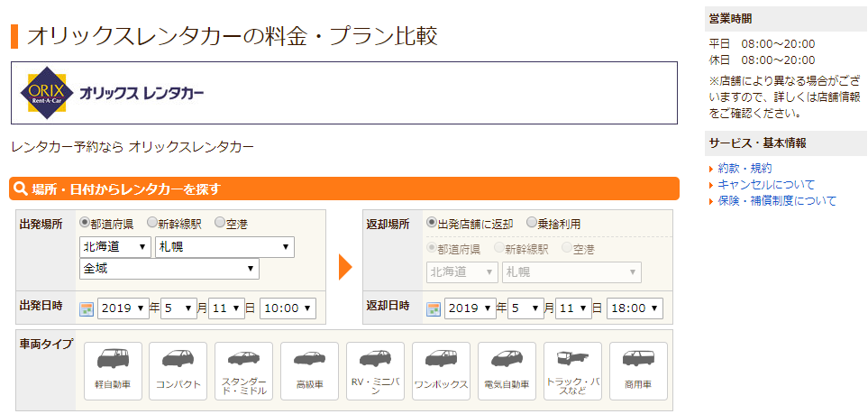Open the 10:00 departure time dropdown
This screenshot has width=868, height=414.
click(288, 308)
